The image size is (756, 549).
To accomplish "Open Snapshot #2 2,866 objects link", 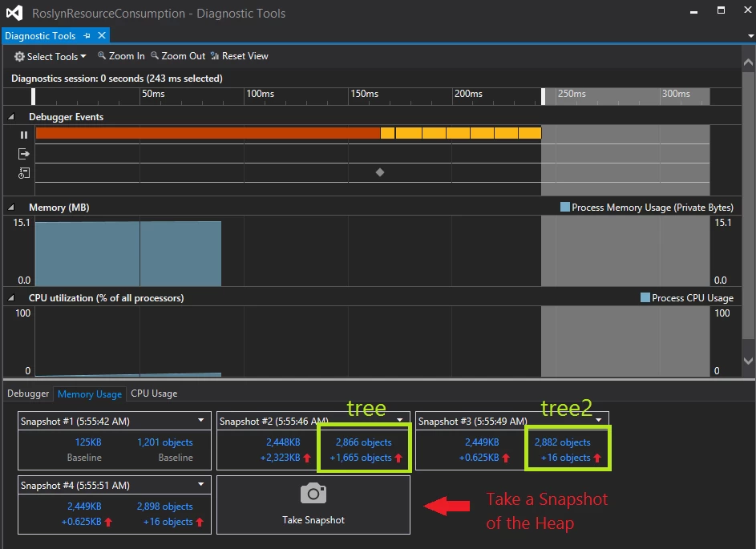I will pos(363,442).
